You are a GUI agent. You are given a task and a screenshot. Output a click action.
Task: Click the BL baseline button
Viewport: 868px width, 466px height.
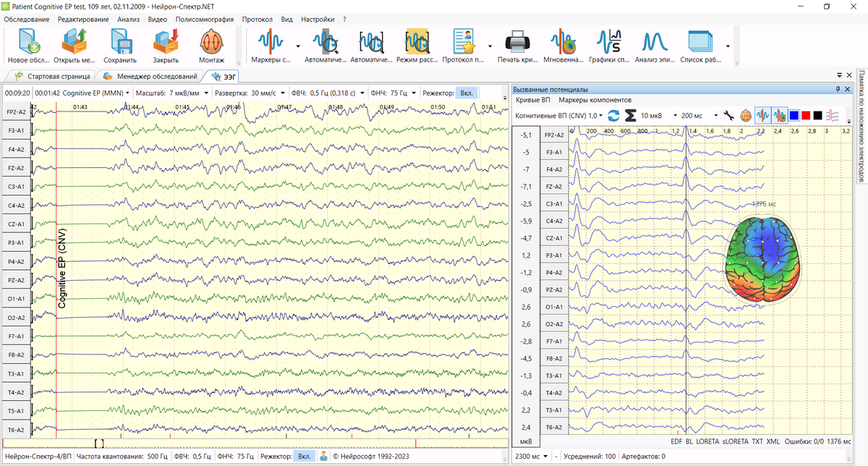tap(690, 441)
